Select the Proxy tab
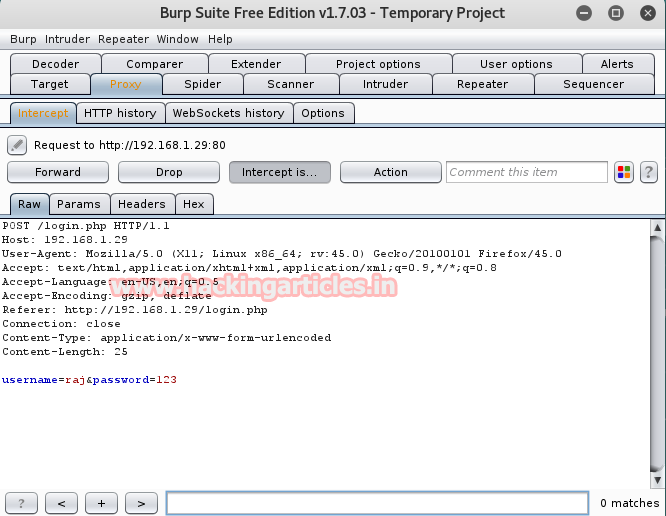 pos(126,84)
